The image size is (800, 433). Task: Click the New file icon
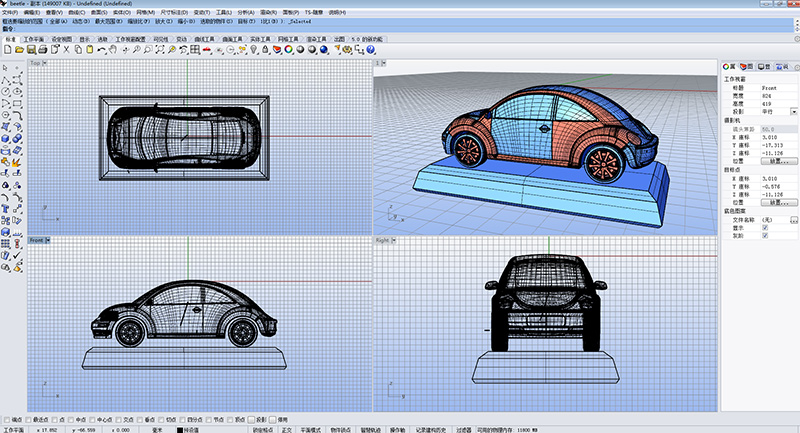click(8, 49)
